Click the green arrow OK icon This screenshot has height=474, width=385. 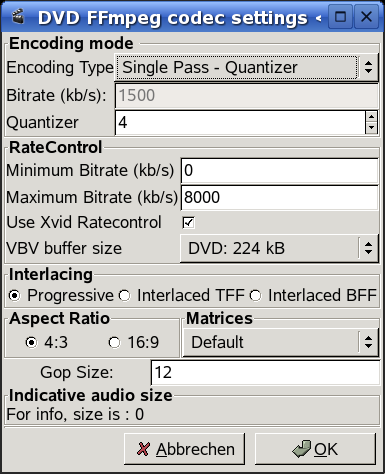[302, 449]
